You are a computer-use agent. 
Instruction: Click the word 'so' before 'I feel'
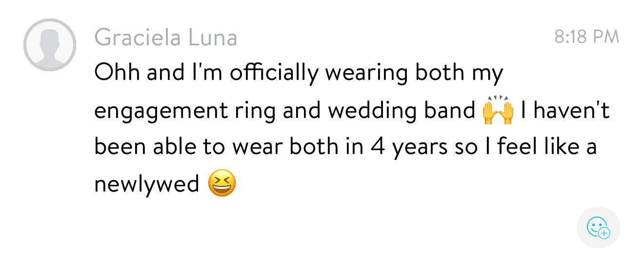coord(466,147)
